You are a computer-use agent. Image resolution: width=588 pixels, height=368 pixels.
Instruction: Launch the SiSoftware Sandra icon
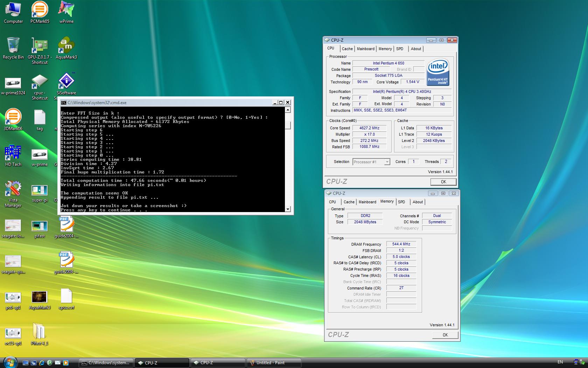pyautogui.click(x=66, y=84)
